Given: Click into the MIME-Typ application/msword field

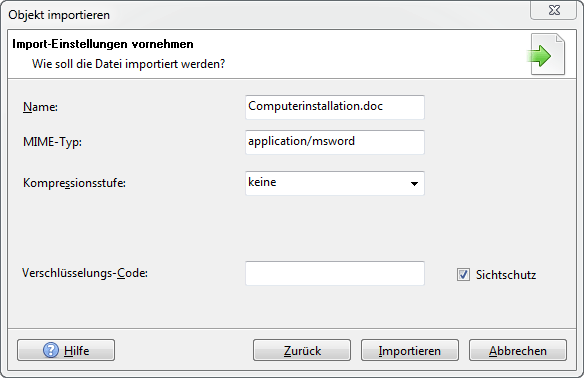Looking at the screenshot, I should click(334, 142).
